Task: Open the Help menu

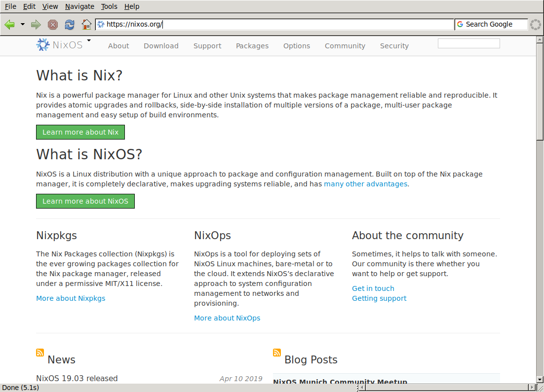Action: [131, 6]
